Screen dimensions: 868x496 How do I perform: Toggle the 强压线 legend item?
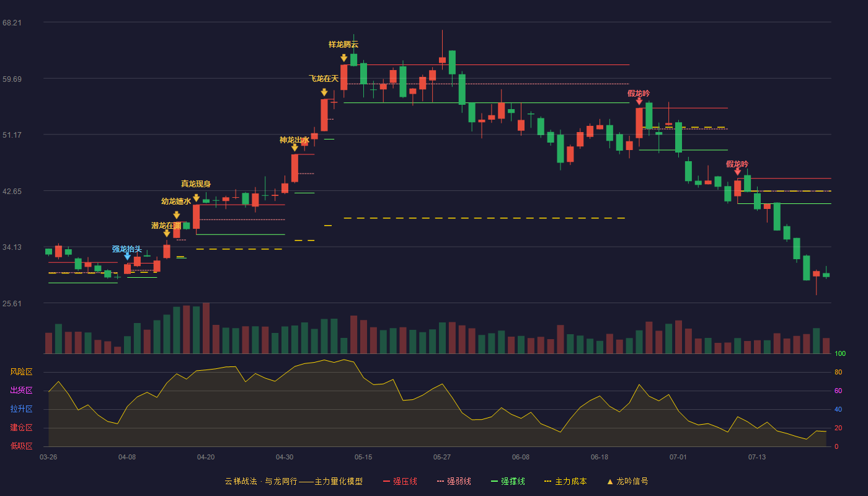click(400, 481)
